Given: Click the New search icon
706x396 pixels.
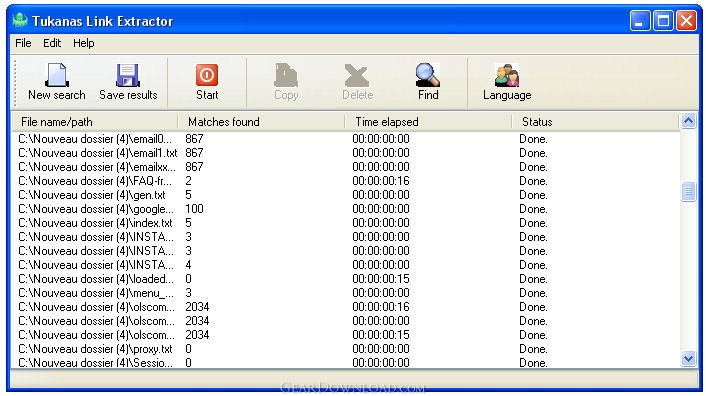Looking at the screenshot, I should 57,75.
